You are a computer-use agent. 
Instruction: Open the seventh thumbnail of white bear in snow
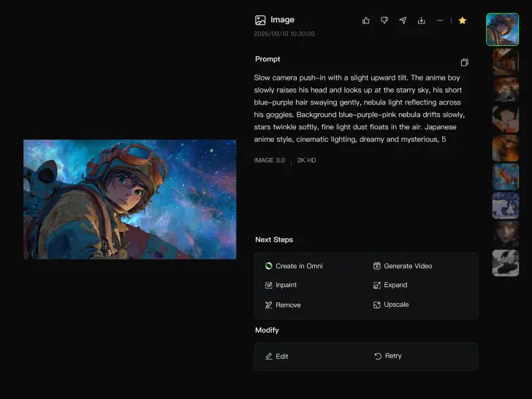[x=506, y=205]
